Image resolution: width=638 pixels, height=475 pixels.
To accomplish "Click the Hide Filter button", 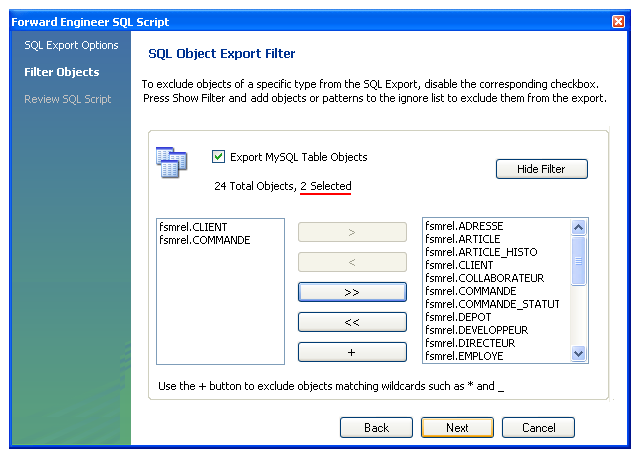I will tap(541, 169).
